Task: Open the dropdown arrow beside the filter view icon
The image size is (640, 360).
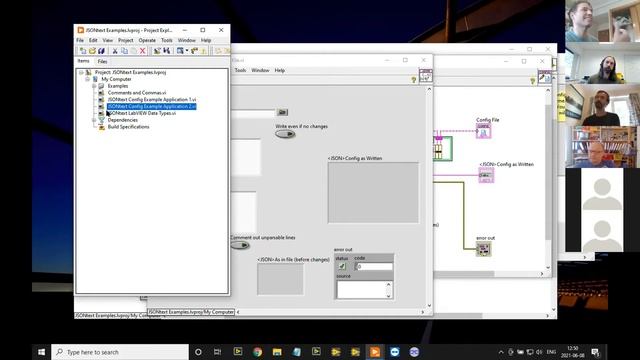Action: [187, 51]
